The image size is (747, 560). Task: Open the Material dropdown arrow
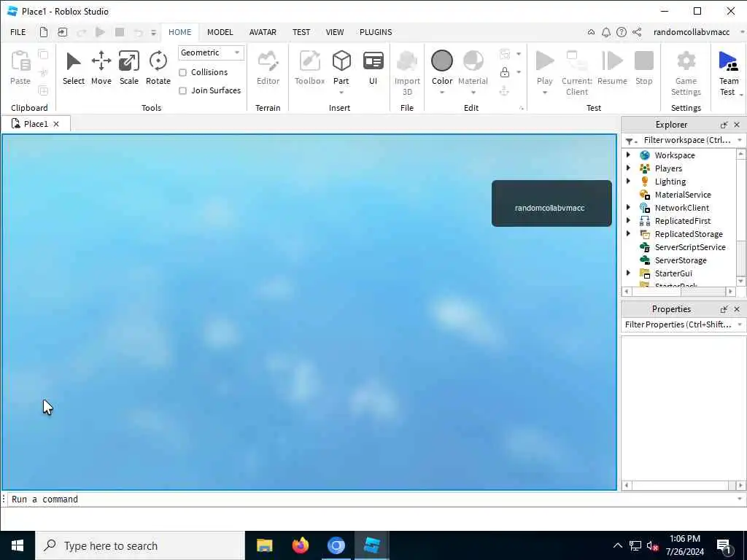click(473, 92)
